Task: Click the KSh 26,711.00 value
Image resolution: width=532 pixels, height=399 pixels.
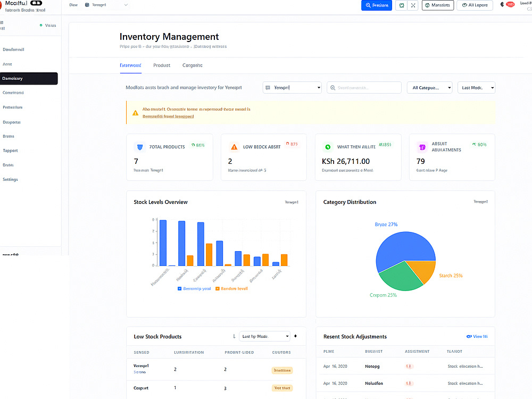Action: point(346,161)
